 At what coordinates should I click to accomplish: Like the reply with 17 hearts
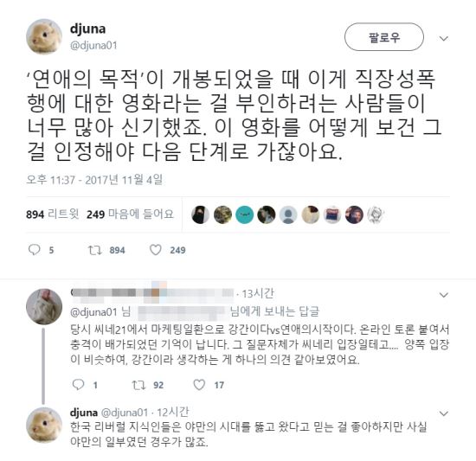click(x=199, y=385)
